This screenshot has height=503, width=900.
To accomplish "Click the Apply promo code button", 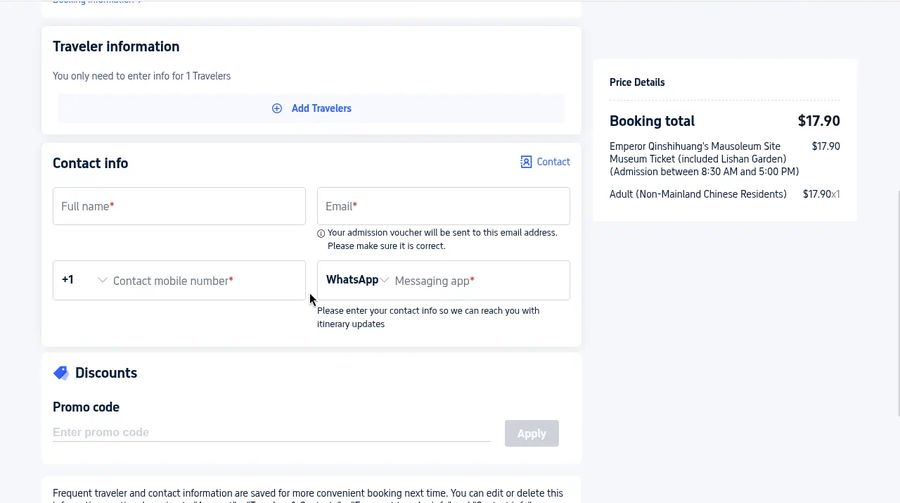I will tap(532, 434).
